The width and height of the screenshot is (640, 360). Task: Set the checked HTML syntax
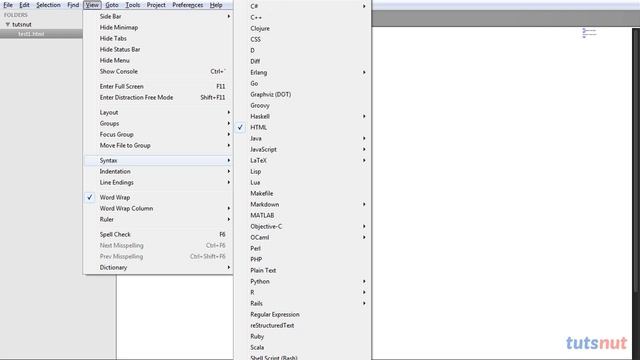(302, 127)
